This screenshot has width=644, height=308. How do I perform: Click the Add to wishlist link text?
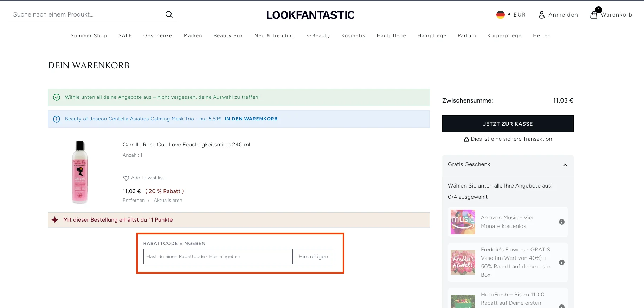pos(148,178)
